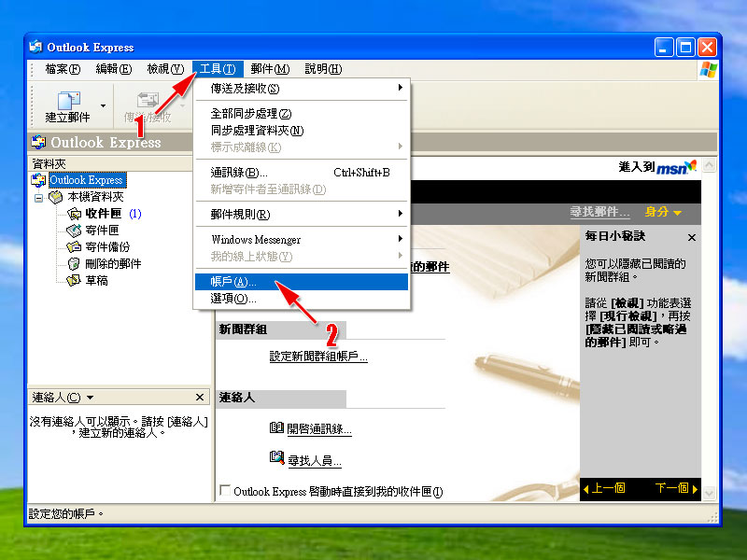The height and width of the screenshot is (560, 747).
Task: Click the msn logo link
Action: [x=676, y=168]
